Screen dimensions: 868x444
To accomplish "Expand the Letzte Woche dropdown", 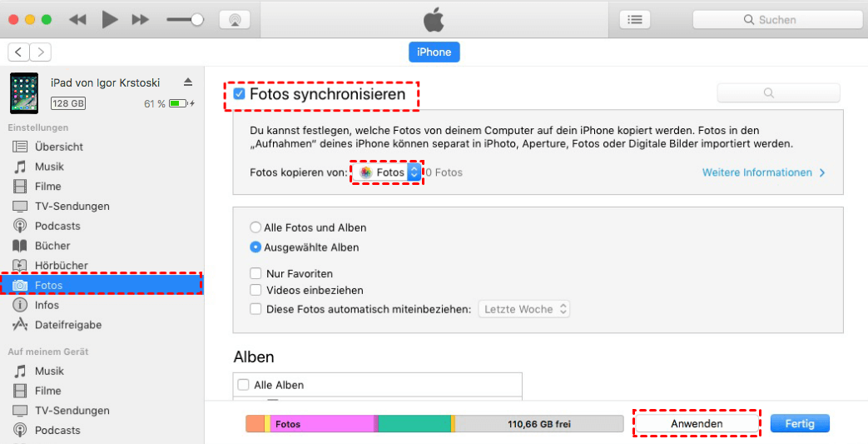I will coord(525,309).
